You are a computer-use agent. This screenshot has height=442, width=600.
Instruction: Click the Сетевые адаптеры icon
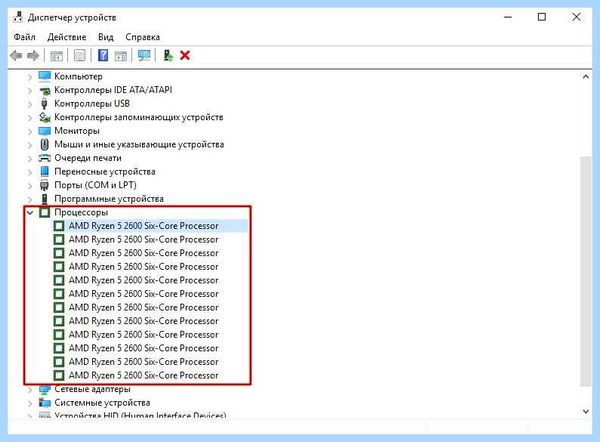44,390
